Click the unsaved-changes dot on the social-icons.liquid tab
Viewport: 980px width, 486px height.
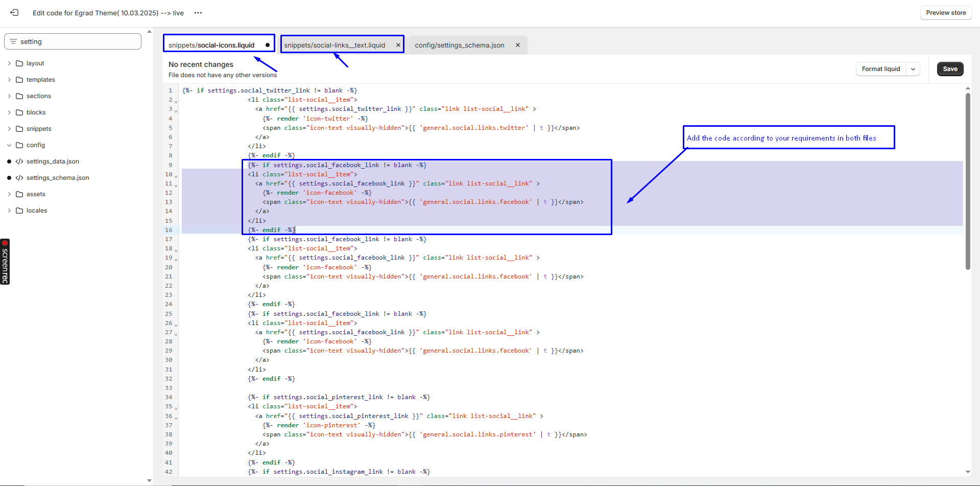268,45
